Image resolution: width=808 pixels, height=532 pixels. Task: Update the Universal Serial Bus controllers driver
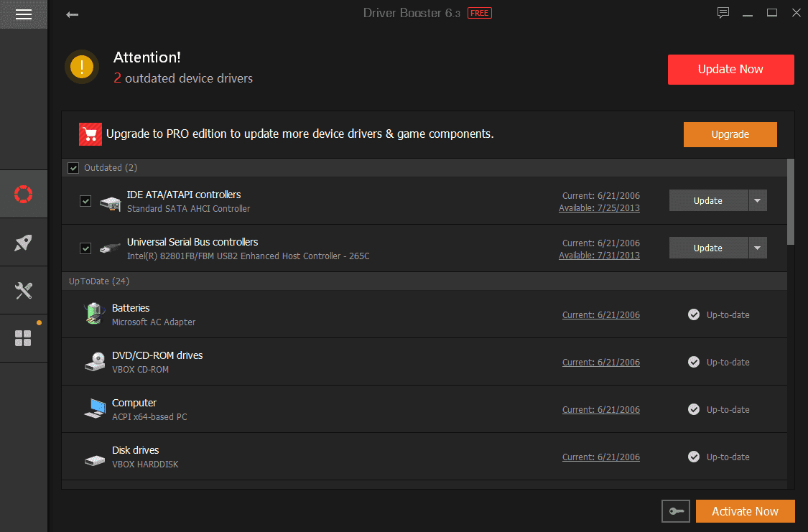pyautogui.click(x=709, y=248)
